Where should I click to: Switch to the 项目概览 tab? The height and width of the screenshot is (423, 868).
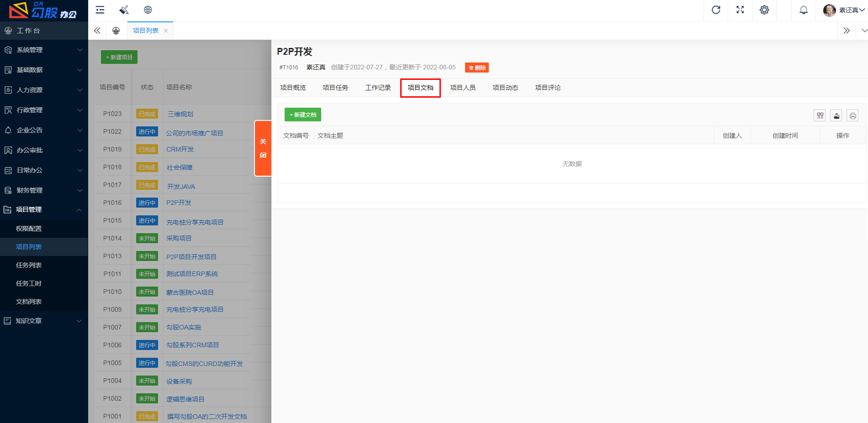pyautogui.click(x=293, y=88)
